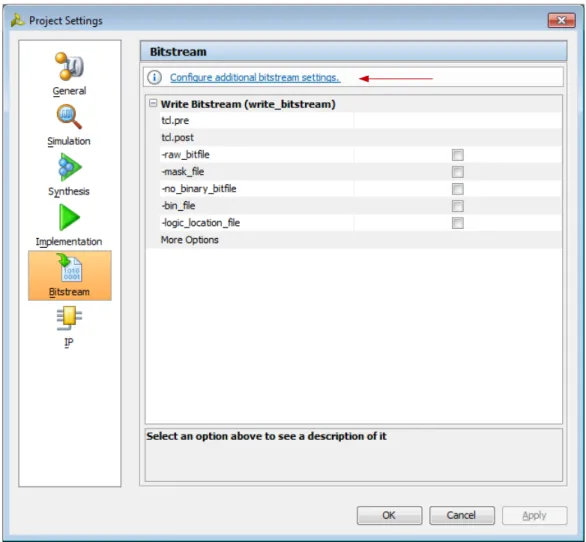Enable the -mask_file checkbox

[457, 172]
